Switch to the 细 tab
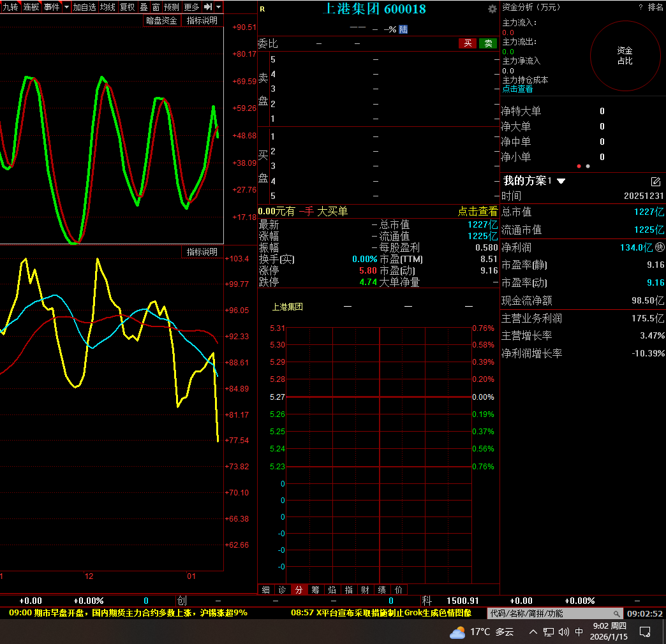The height and width of the screenshot is (644, 666). (266, 590)
